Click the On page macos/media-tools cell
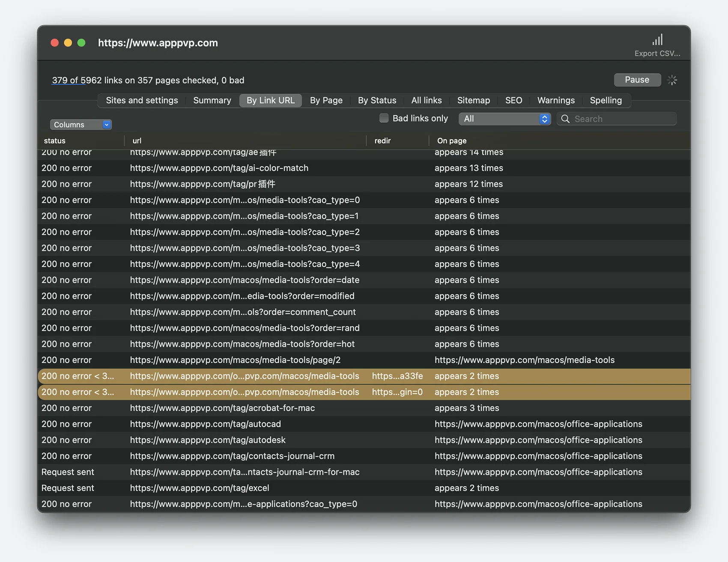Viewport: 728px width, 562px height. (x=525, y=360)
